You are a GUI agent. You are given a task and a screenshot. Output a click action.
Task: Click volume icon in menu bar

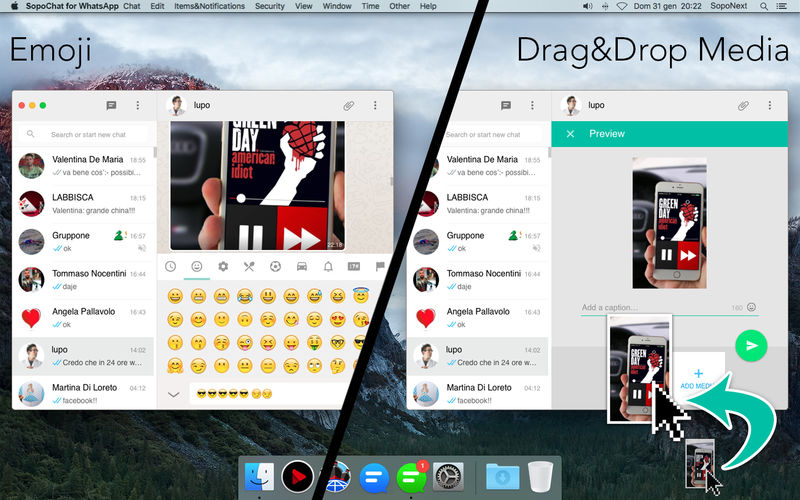click(x=588, y=6)
